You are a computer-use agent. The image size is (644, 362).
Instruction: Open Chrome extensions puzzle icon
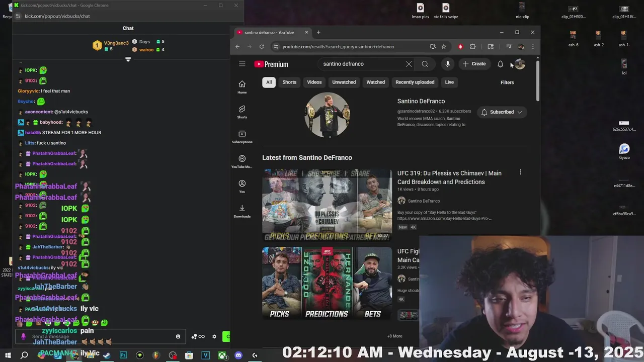[x=473, y=47]
